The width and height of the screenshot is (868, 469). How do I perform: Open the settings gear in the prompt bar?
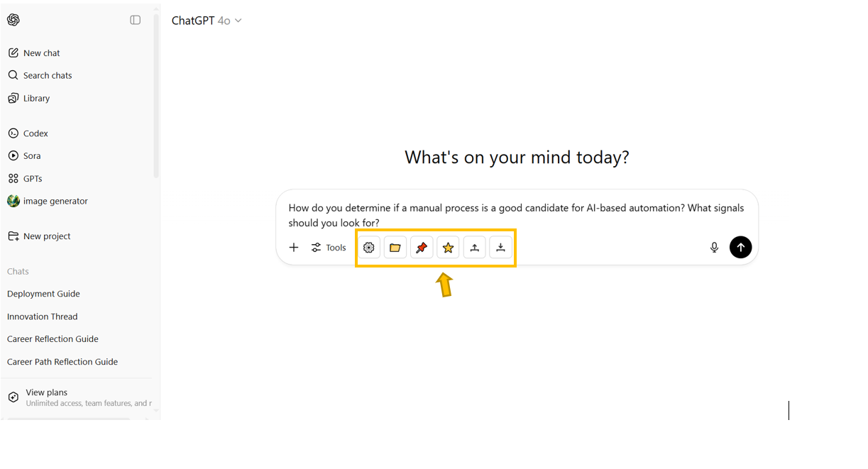pos(369,247)
